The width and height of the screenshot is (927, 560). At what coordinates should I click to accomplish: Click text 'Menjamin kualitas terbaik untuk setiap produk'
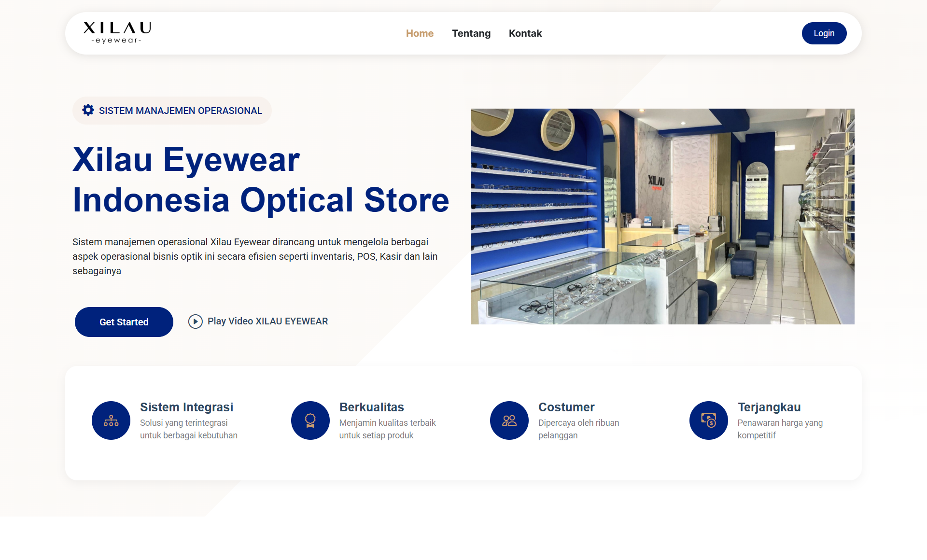(388, 429)
